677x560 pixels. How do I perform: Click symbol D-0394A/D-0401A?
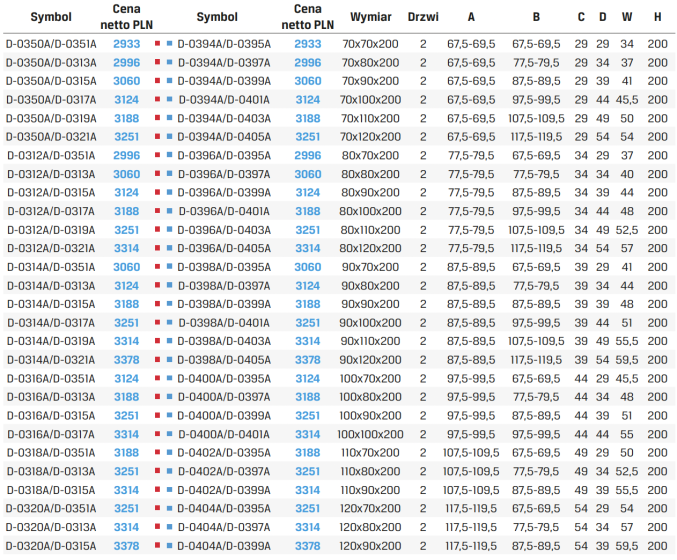pyautogui.click(x=224, y=100)
